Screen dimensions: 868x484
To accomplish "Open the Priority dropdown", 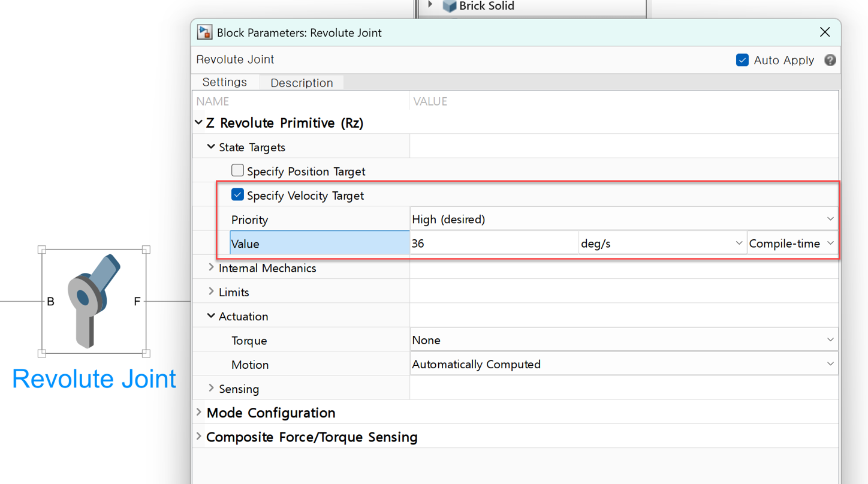I will (622, 220).
